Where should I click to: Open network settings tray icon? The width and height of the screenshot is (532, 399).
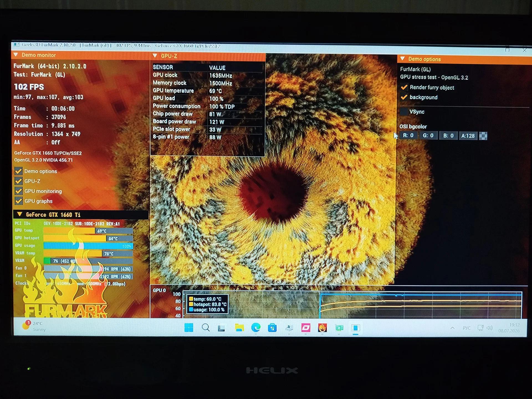[x=480, y=328]
